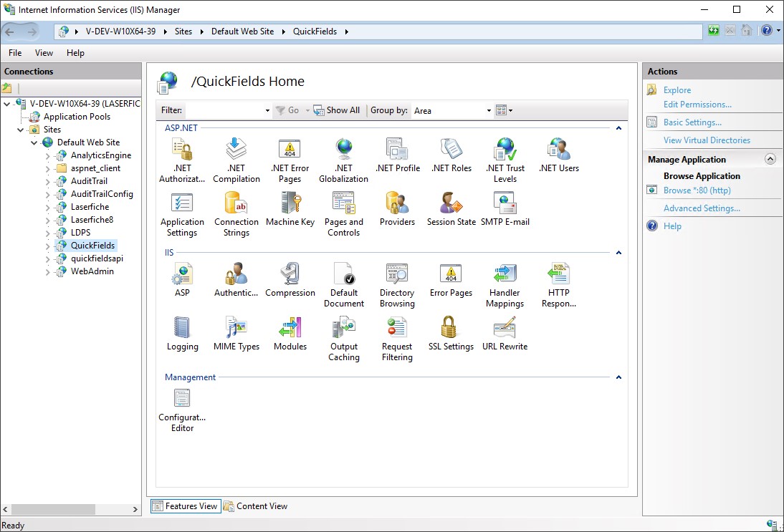Open Session State feature
The height and width of the screenshot is (532, 784).
tap(451, 209)
